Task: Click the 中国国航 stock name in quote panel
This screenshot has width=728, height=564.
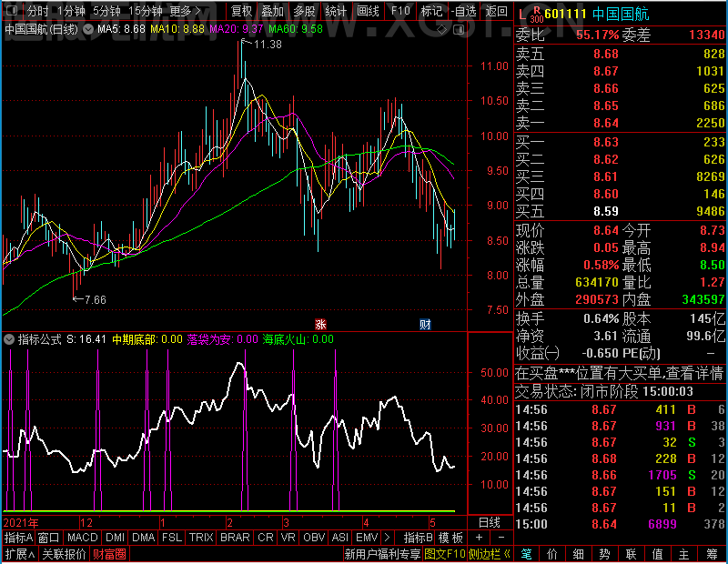Action: pos(621,14)
